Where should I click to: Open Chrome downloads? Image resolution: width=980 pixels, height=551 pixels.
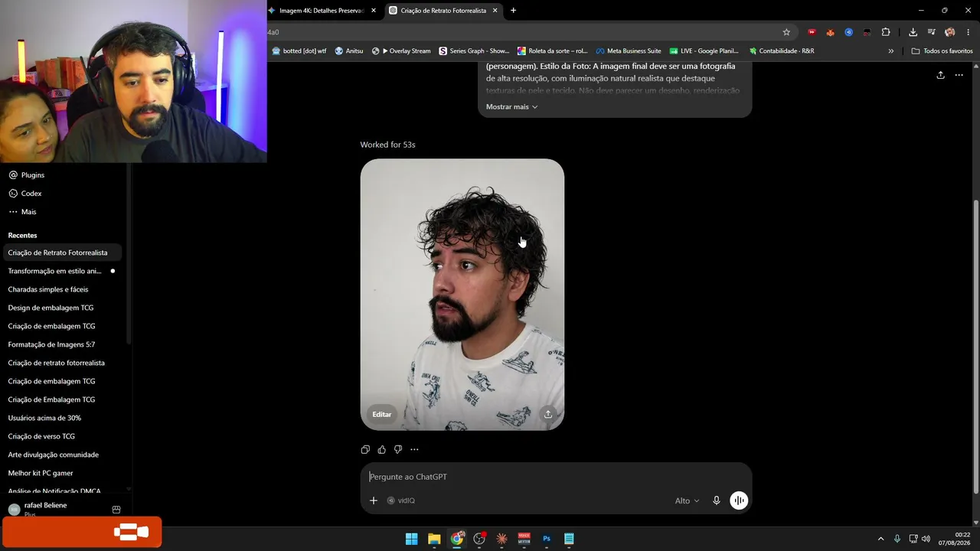tap(913, 32)
